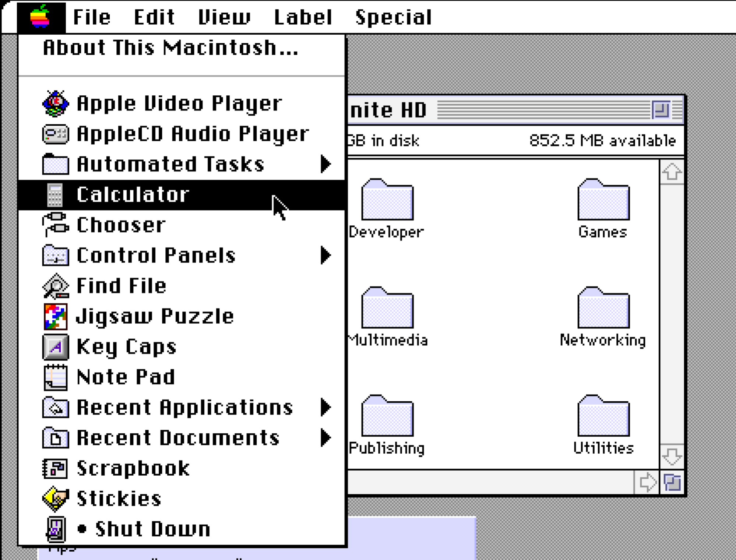The width and height of the screenshot is (736, 560).
Task: Click the Key Caps icon
Action: tap(55, 347)
